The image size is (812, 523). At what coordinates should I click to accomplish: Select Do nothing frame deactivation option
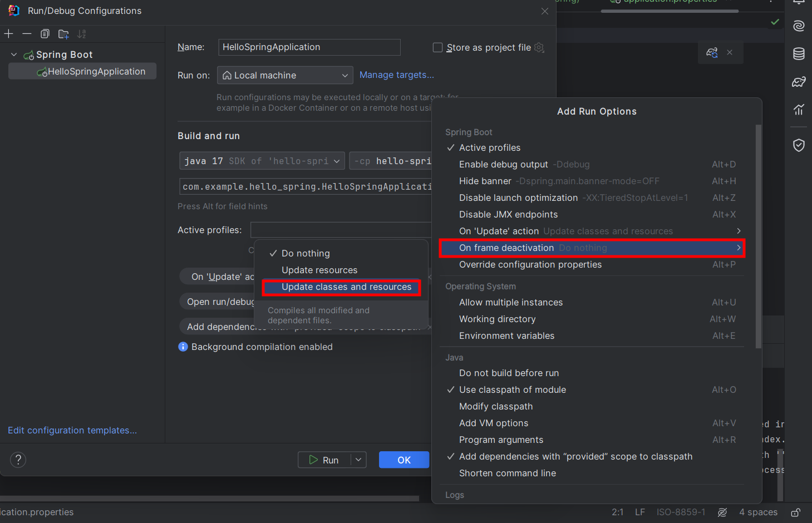(x=342, y=253)
